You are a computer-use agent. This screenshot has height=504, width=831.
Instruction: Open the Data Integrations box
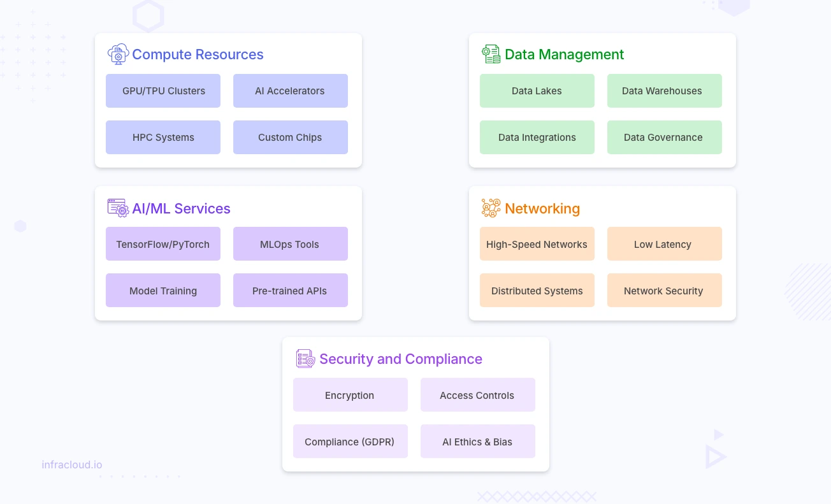tap(537, 138)
